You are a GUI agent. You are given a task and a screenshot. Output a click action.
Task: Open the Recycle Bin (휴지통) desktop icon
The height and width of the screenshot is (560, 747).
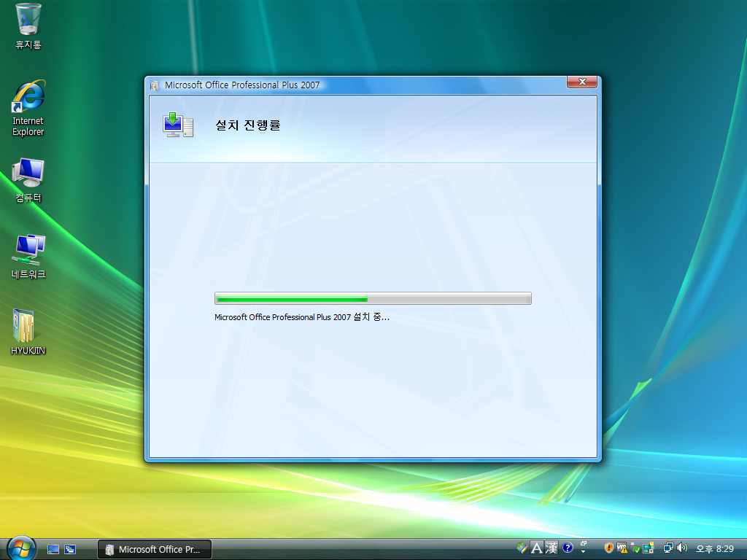click(x=28, y=26)
